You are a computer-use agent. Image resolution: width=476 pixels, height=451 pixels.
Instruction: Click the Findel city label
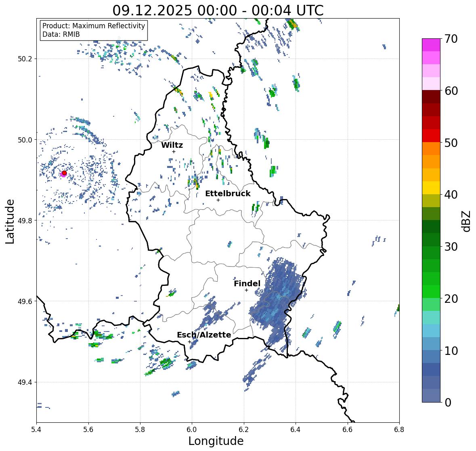(247, 283)
